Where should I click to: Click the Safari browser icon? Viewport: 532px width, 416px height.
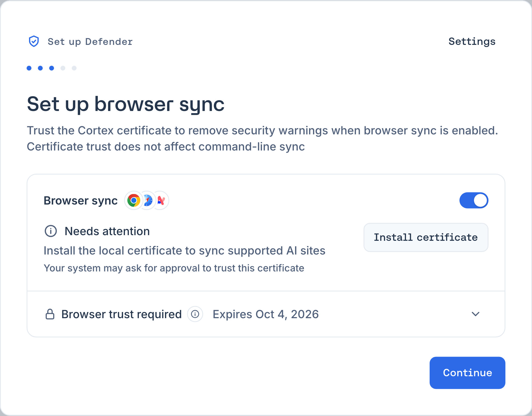pos(148,200)
